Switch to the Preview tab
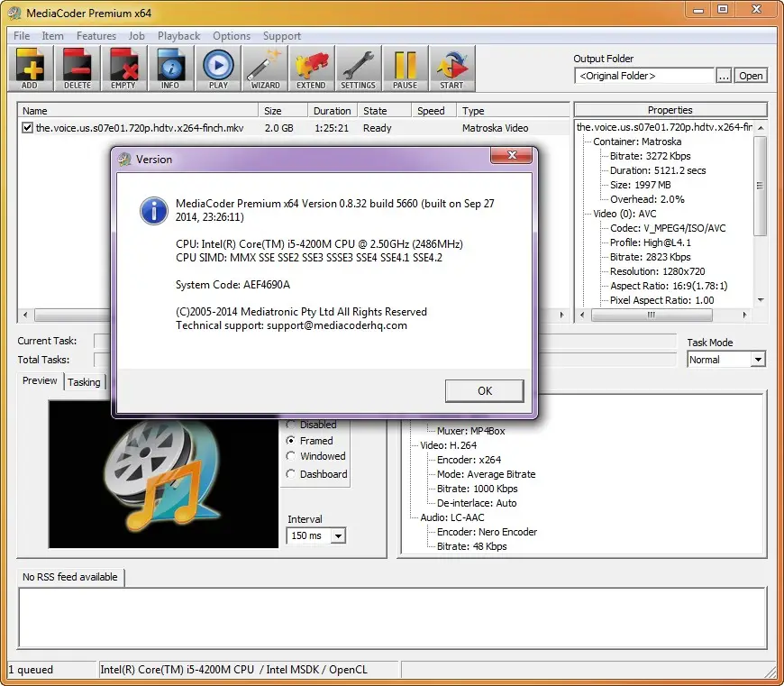 pos(40,380)
